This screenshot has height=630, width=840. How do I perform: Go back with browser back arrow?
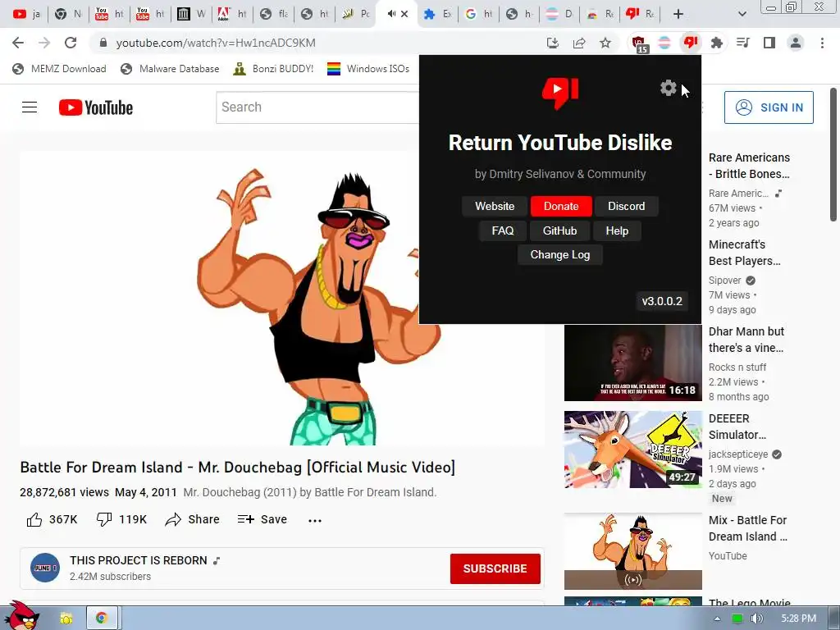click(18, 43)
